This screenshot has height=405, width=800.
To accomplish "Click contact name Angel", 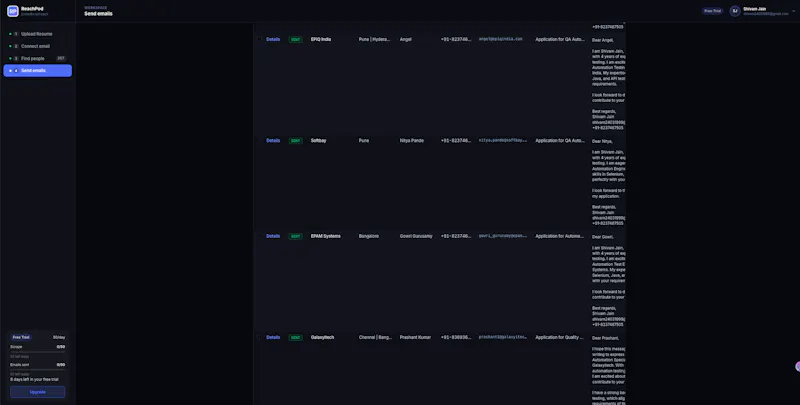I will tap(406, 39).
